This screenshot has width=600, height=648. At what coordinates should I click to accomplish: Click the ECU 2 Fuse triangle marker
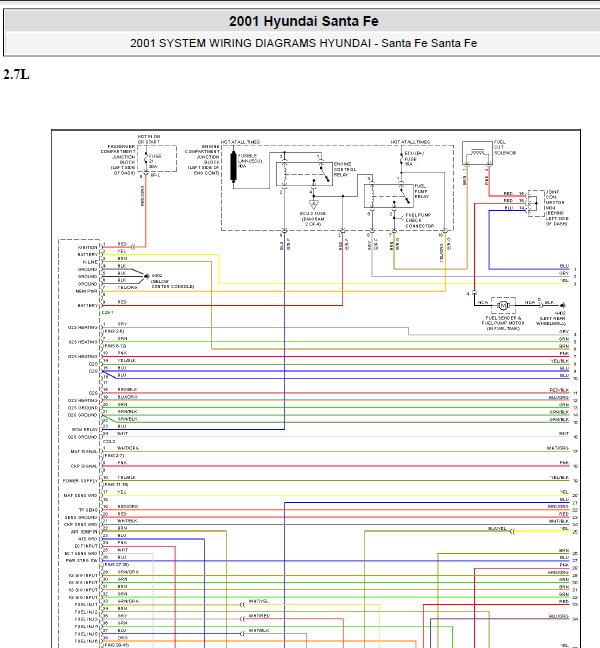coord(314,205)
